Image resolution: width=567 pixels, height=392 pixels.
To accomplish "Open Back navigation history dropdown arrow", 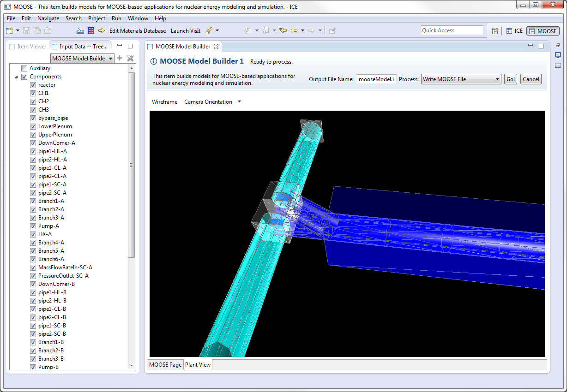I will pos(302,31).
